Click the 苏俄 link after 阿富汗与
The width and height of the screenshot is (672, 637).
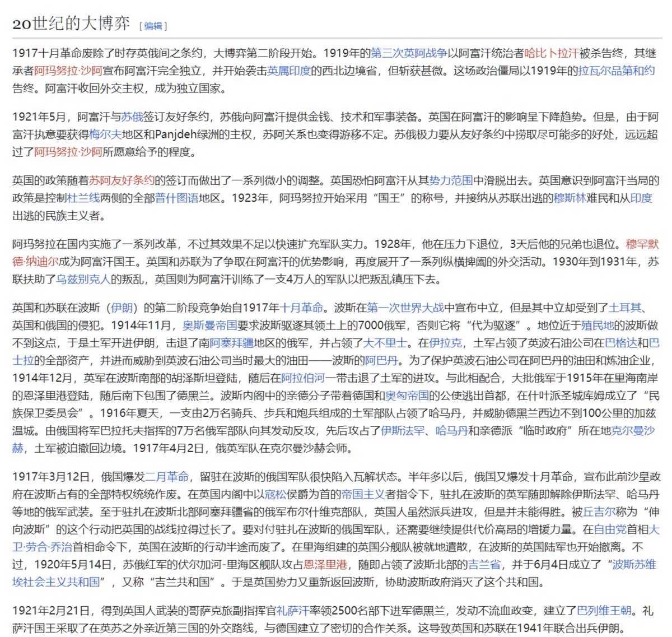coord(132,117)
